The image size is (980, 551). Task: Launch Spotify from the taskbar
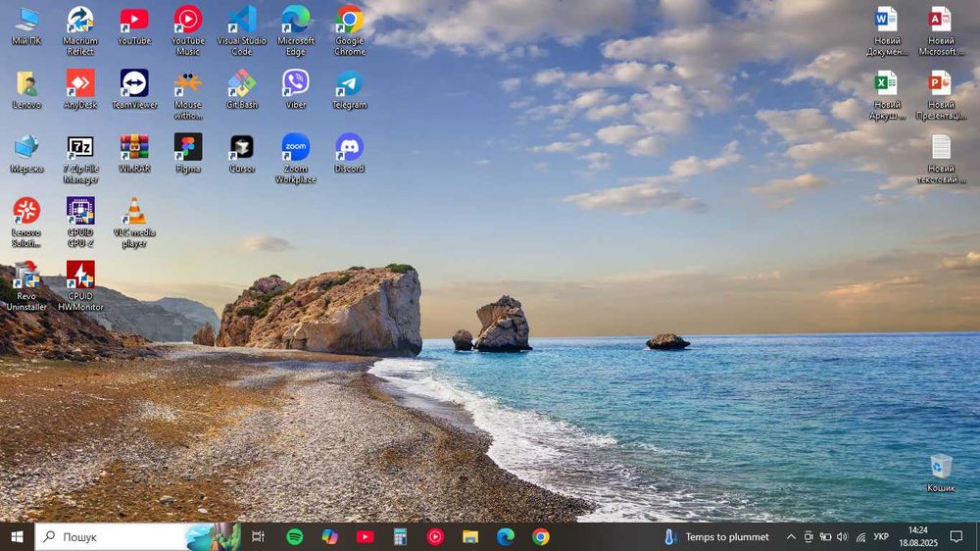pyautogui.click(x=294, y=536)
